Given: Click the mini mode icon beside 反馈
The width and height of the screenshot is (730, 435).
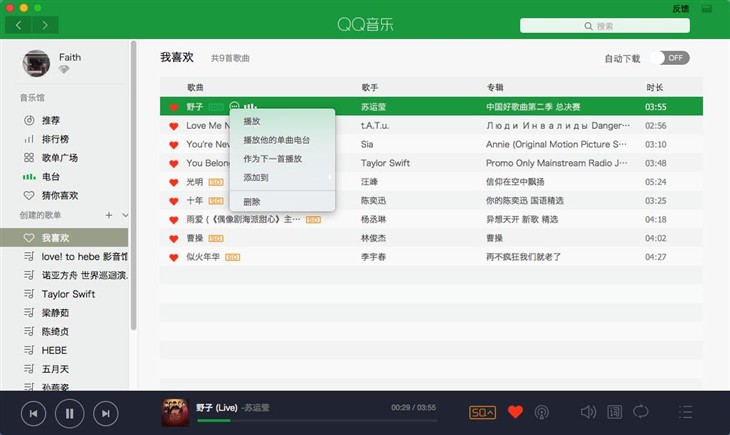Looking at the screenshot, I should click(x=707, y=8).
